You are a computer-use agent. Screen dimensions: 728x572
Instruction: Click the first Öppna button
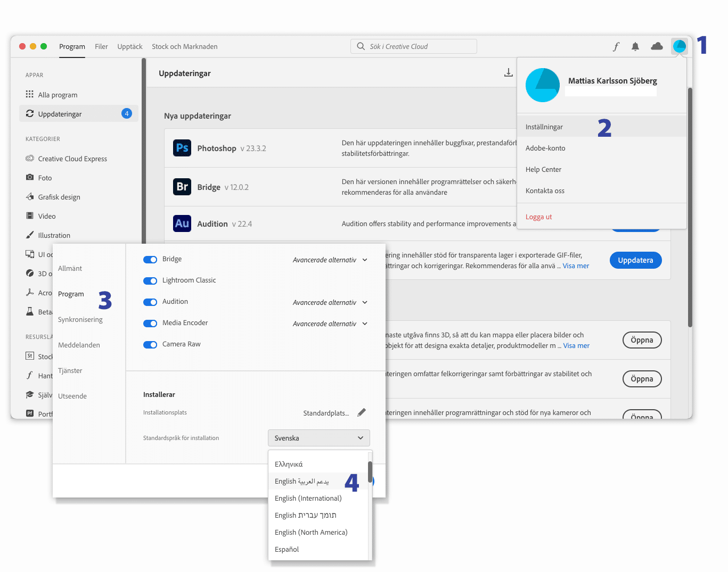point(642,340)
